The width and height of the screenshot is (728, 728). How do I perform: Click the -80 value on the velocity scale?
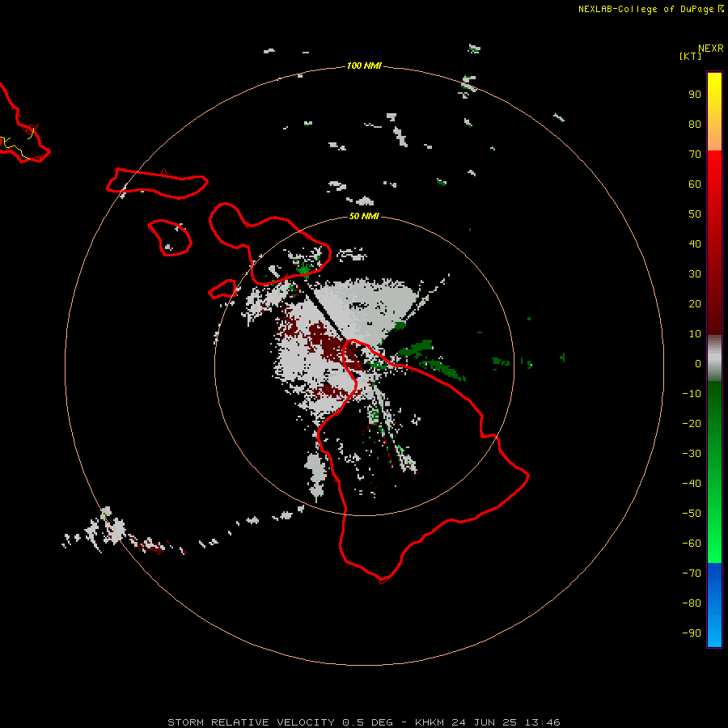(692, 603)
